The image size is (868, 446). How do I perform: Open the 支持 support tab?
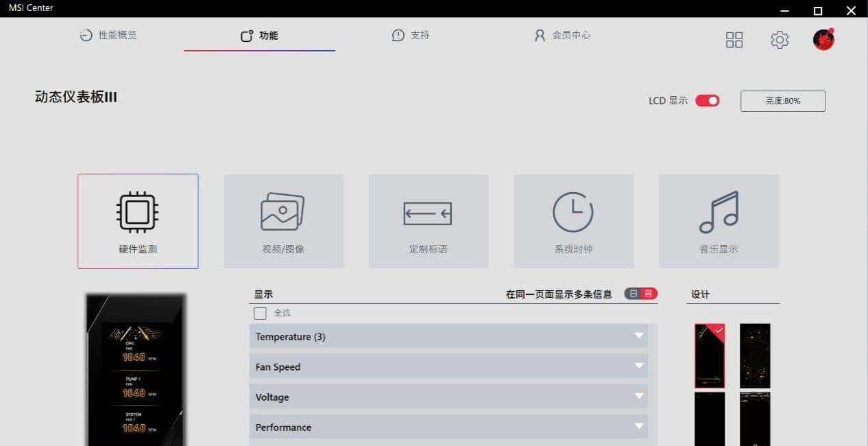click(410, 35)
